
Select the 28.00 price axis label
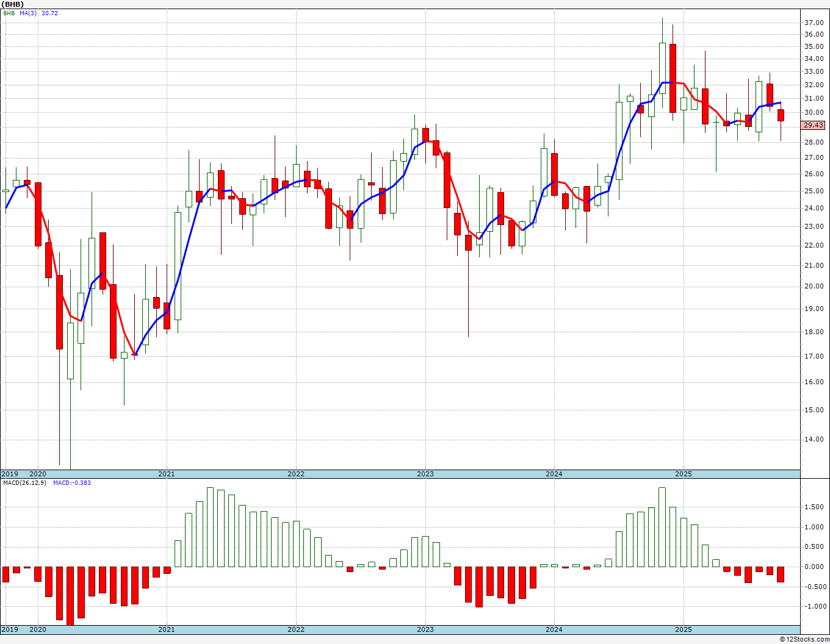tap(814, 142)
